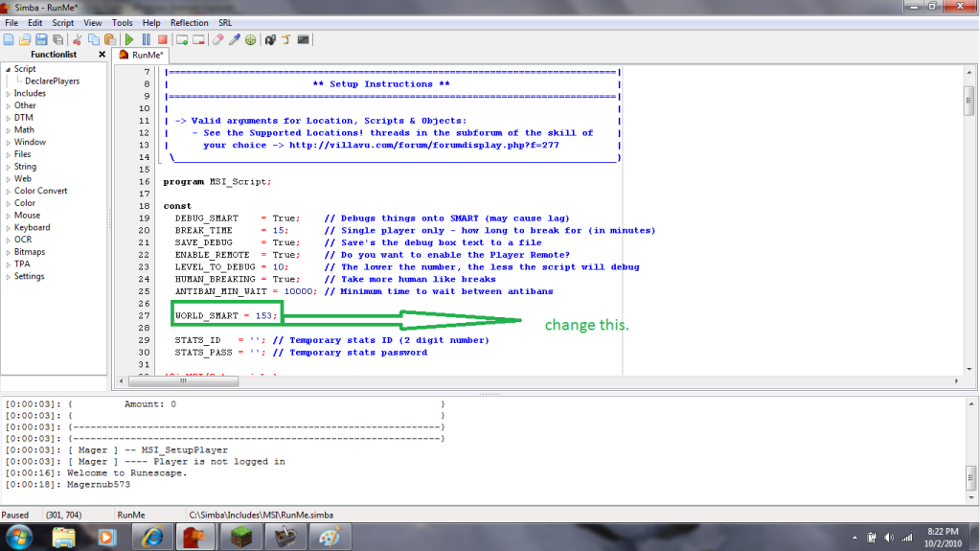This screenshot has width=980, height=551.
Task: Expand the Color Convert category
Action: (8, 191)
